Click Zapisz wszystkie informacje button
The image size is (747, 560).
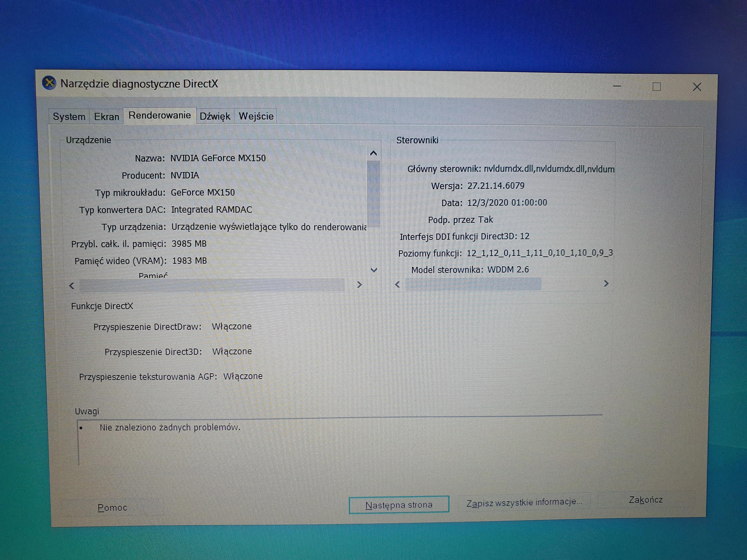524,503
